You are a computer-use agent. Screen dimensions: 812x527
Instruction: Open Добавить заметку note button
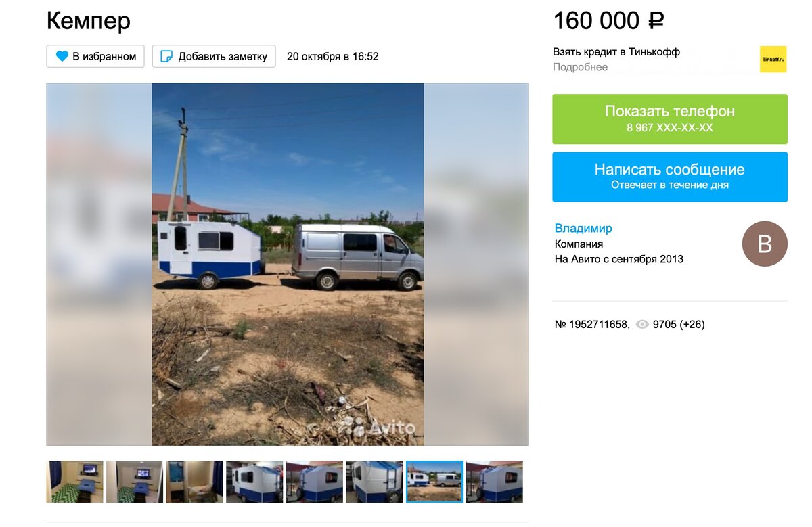[214, 56]
